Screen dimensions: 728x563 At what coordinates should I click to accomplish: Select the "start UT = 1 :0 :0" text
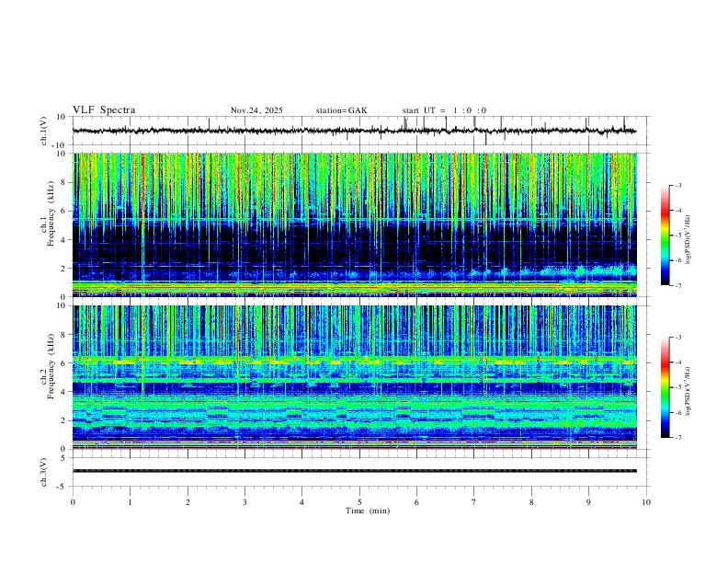[444, 110]
